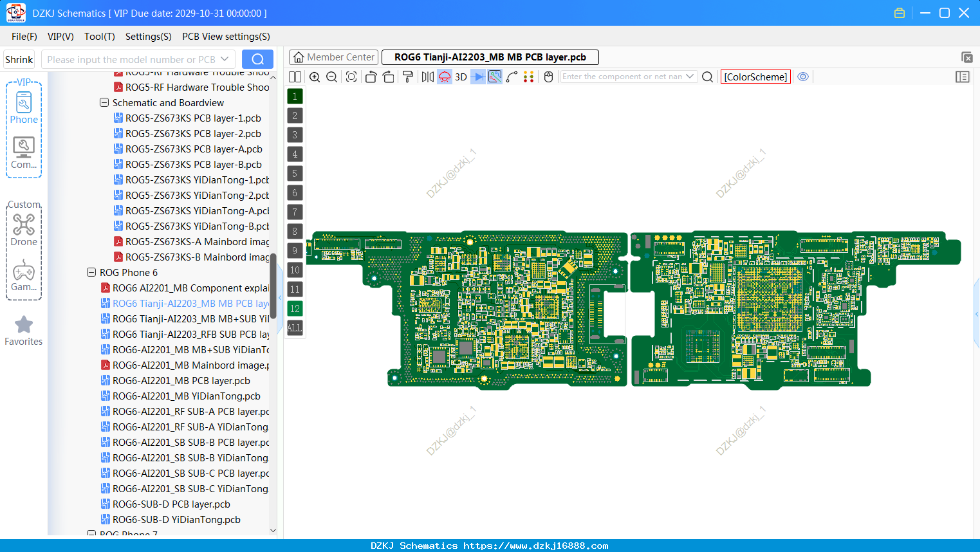Open the ColorScheme settings
The height and width of the screenshot is (552, 980).
755,77
